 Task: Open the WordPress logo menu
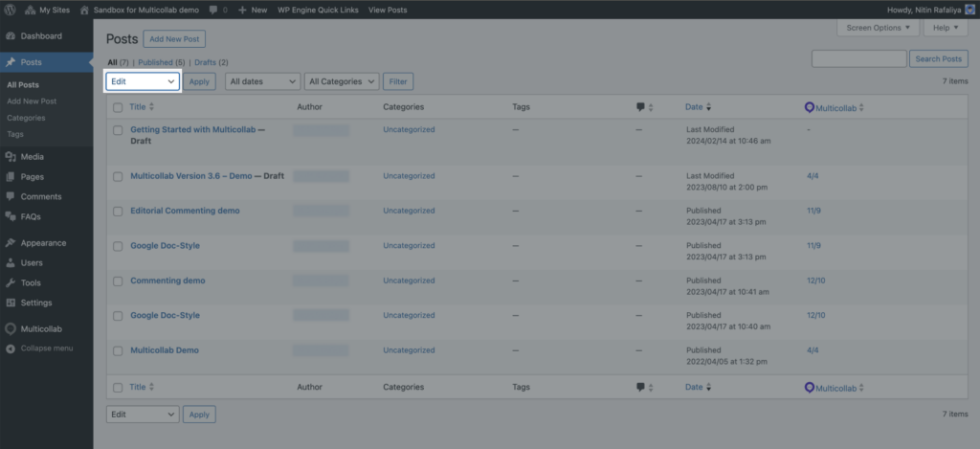10,10
